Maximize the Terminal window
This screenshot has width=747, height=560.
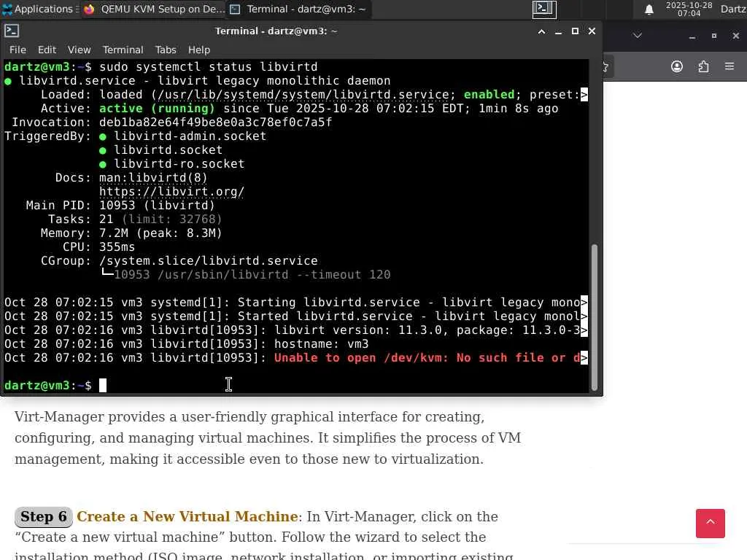click(575, 31)
